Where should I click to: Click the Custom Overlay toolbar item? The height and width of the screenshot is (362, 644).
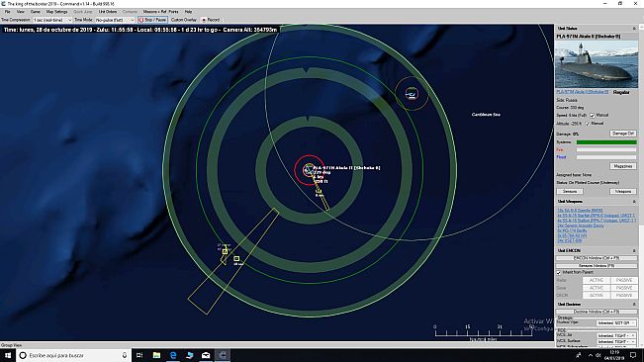[184, 20]
